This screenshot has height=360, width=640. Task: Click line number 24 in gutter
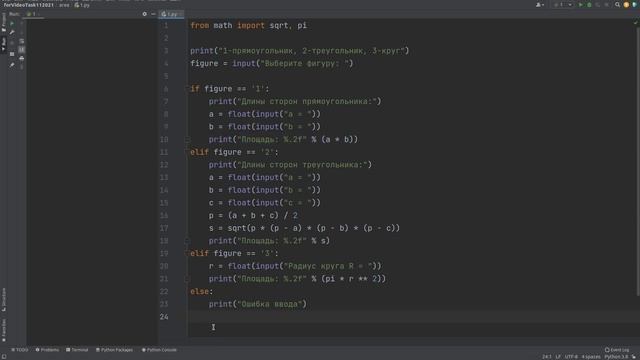click(164, 316)
